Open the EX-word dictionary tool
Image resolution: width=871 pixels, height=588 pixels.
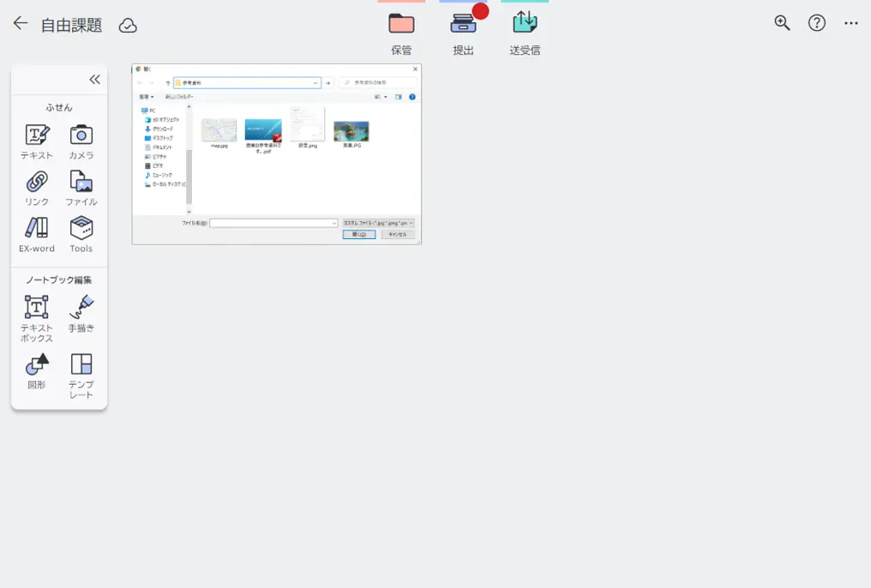coord(37,234)
